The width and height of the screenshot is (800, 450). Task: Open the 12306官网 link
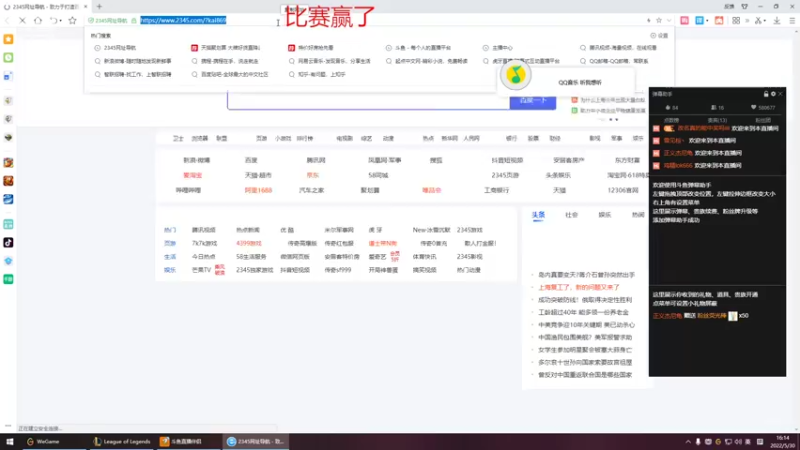[623, 190]
